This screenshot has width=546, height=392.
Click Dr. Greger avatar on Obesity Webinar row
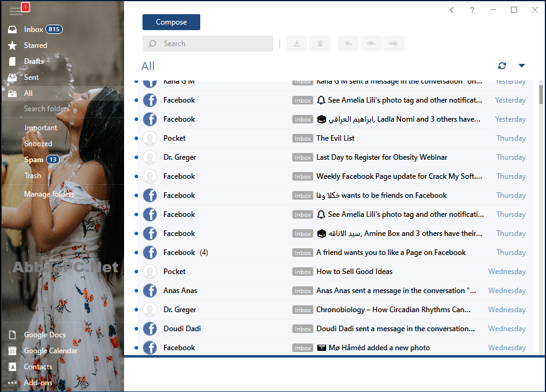pyautogui.click(x=150, y=157)
